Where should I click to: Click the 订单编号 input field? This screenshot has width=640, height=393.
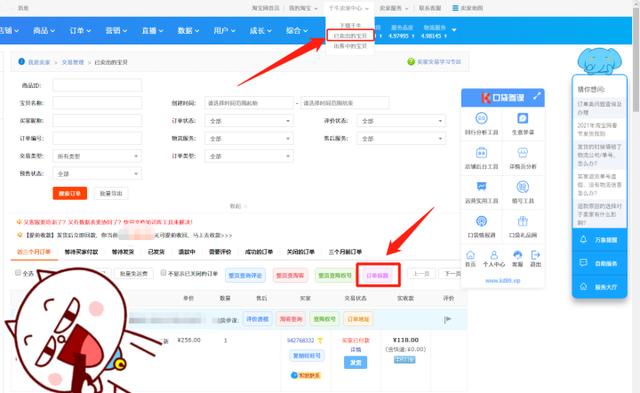pos(97,138)
